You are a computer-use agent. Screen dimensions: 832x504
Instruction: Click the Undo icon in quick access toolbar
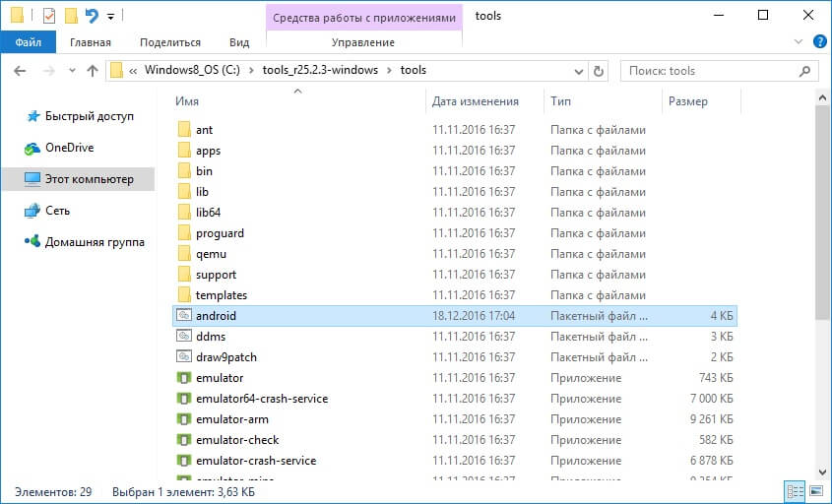coord(92,16)
